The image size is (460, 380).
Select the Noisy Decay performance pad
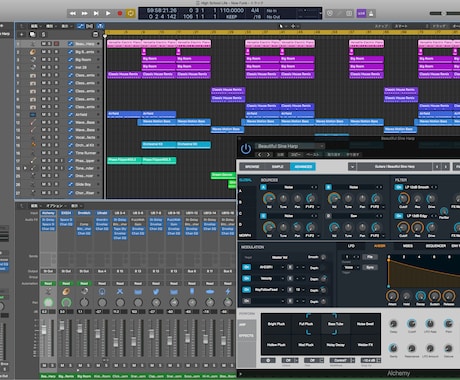(x=336, y=345)
